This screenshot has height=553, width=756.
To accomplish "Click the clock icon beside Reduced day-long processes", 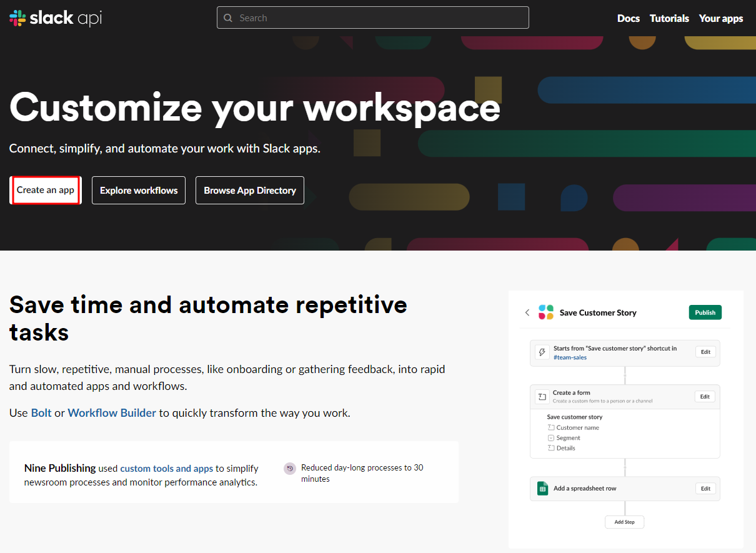I will 290,469.
